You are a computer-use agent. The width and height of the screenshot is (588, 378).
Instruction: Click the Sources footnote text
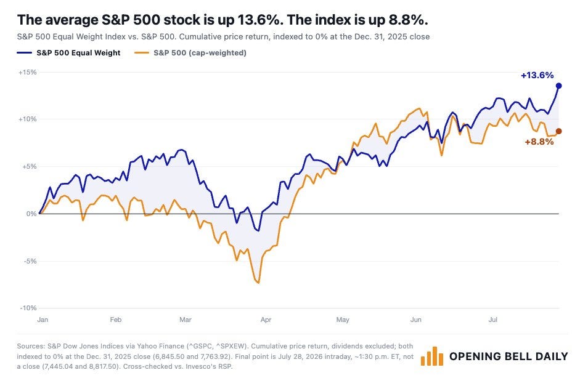(x=215, y=356)
